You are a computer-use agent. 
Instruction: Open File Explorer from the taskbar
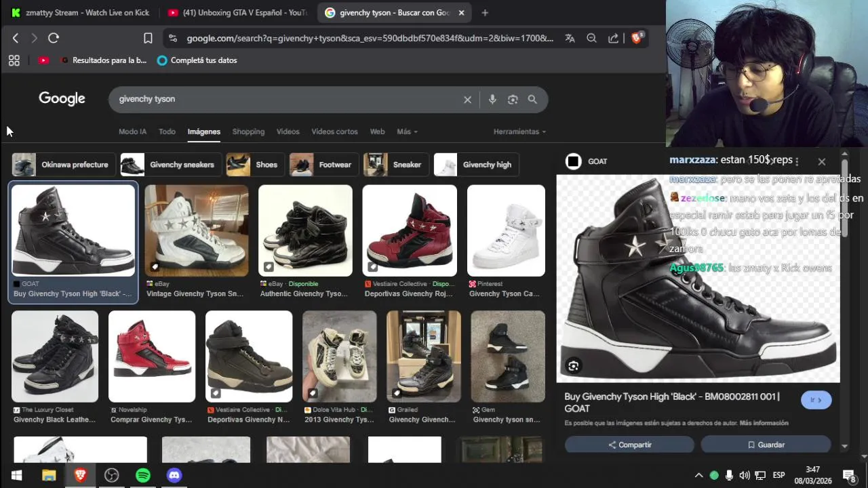click(x=49, y=475)
